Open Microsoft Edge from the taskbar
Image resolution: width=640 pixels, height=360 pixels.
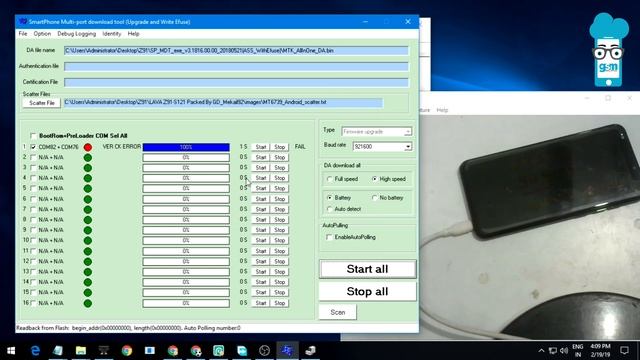pyautogui.click(x=35, y=351)
